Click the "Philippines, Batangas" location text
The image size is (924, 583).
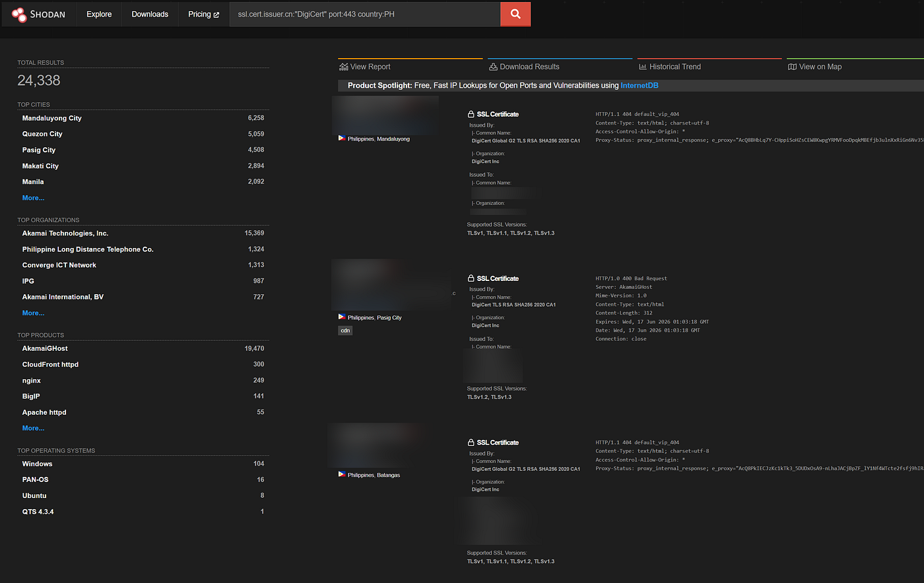click(374, 476)
